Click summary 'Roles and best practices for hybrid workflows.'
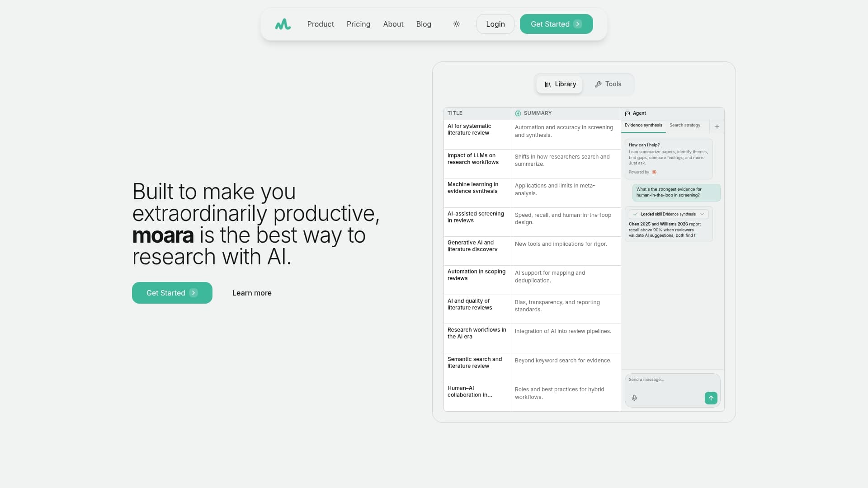The image size is (868, 488). click(x=559, y=393)
